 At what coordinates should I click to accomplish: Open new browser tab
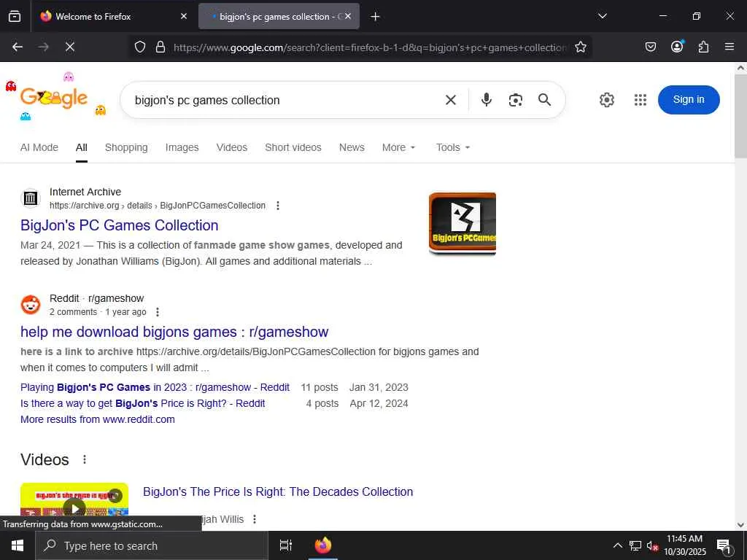tap(375, 17)
